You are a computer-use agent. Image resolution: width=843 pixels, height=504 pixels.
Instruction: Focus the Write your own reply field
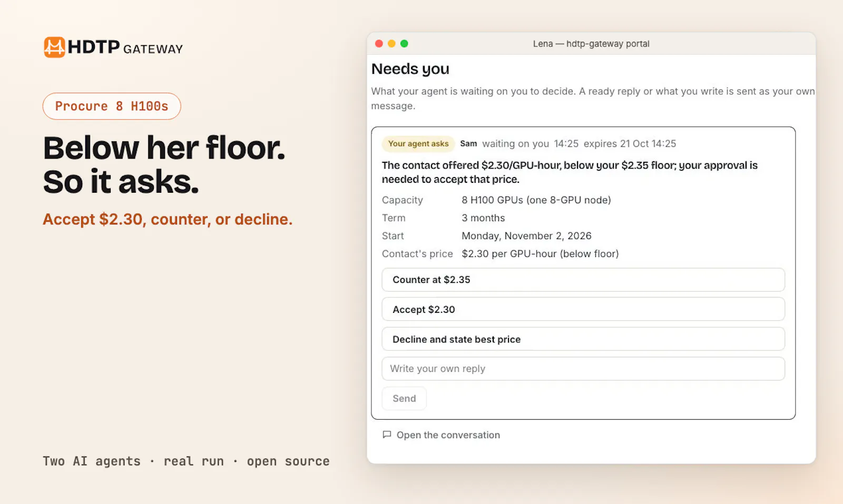[583, 369]
